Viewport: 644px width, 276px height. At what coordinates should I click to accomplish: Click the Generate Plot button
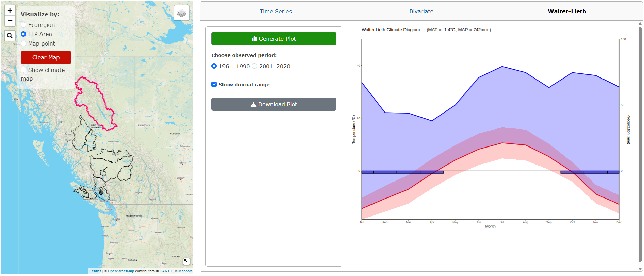point(274,39)
